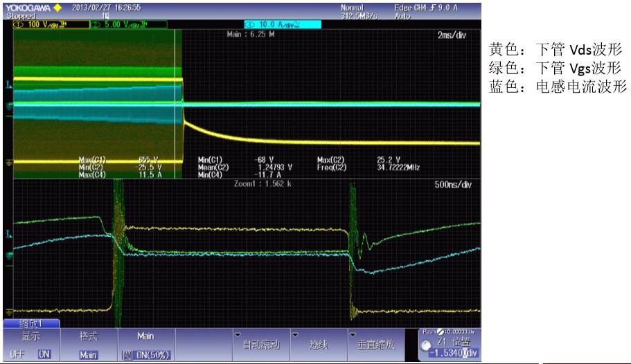Click channel 2 5.00 V/div label

(128, 24)
